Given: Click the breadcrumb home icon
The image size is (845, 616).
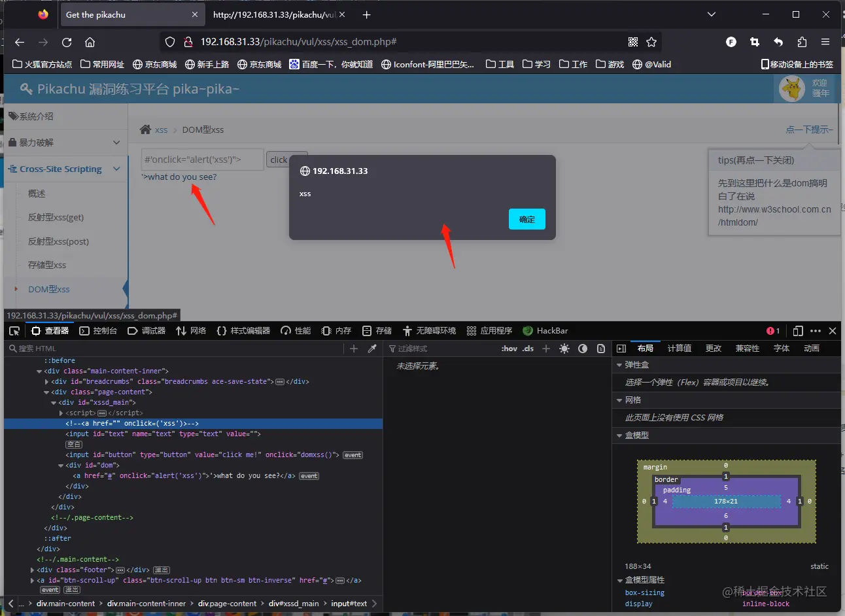Looking at the screenshot, I should 145,129.
